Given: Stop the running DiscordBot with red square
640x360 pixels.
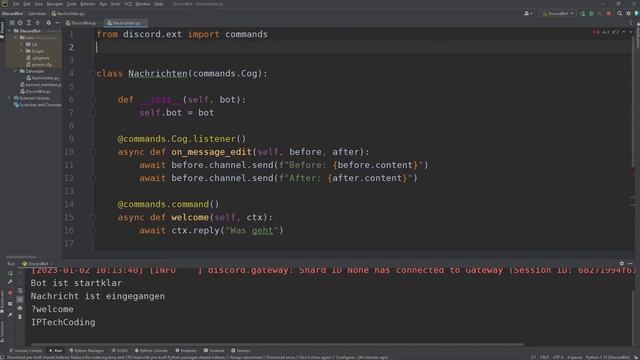Looking at the screenshot, I should click(609, 13).
